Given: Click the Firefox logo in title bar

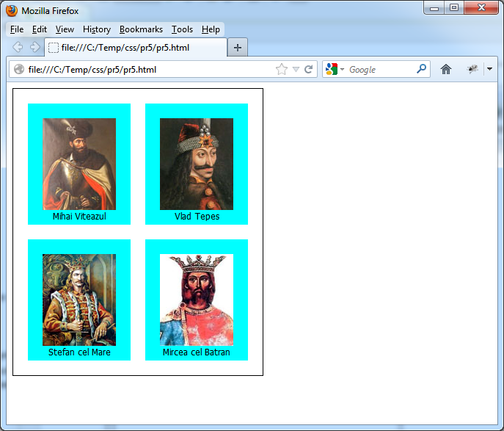Looking at the screenshot, I should tap(12, 10).
